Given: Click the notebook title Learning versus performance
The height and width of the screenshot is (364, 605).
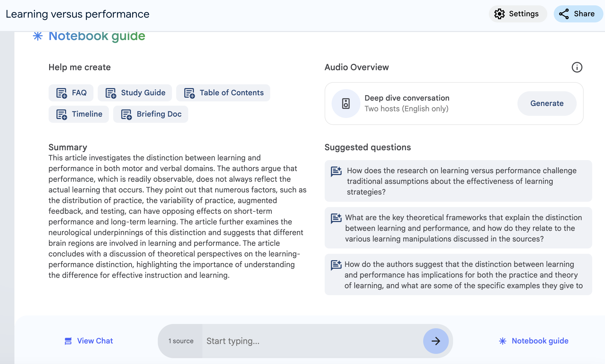Looking at the screenshot, I should 77,14.
